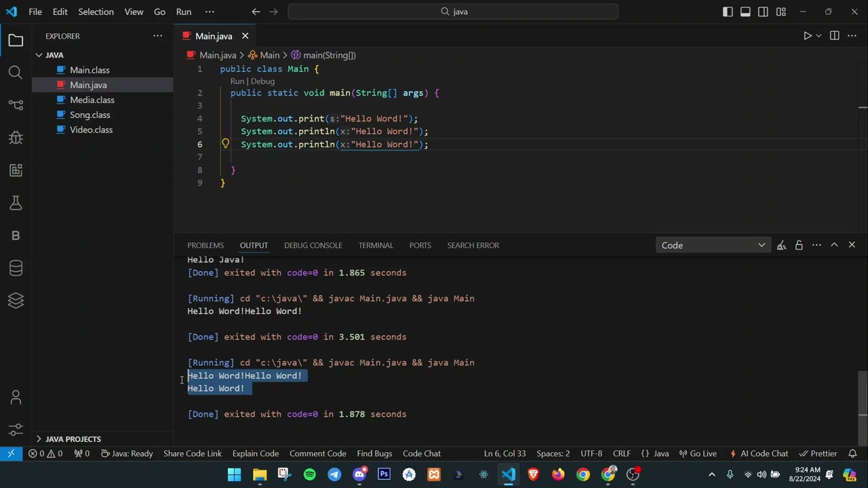Select Main breadcrumb class item
Image resolution: width=868 pixels, height=488 pixels.
(x=264, y=55)
